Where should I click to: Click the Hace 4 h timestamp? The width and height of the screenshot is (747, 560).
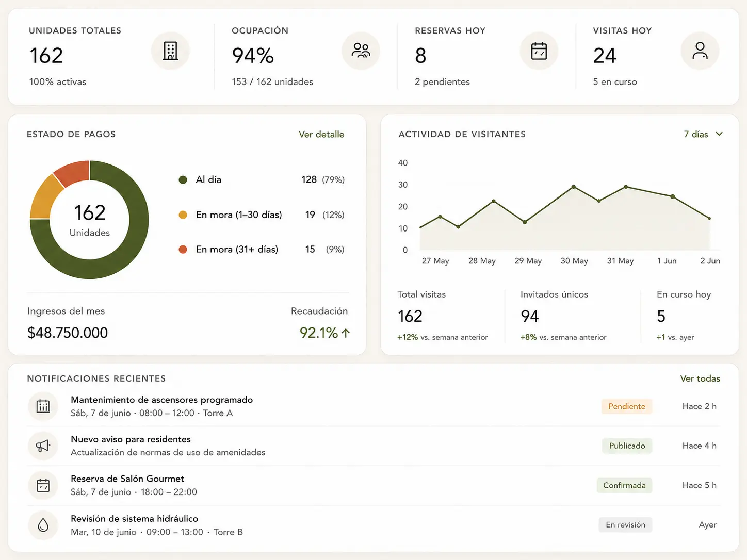pos(700,446)
